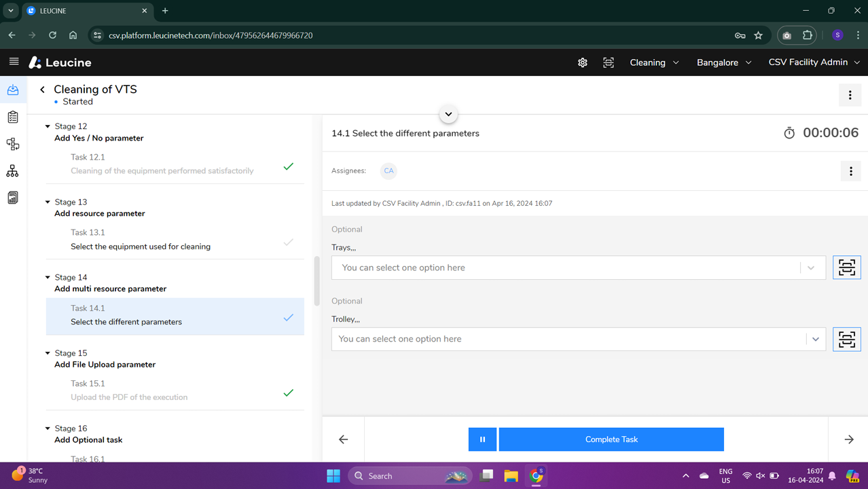Viewport: 868px width, 489px height.
Task: Collapse Stage 12 in the task list
Action: click(48, 126)
